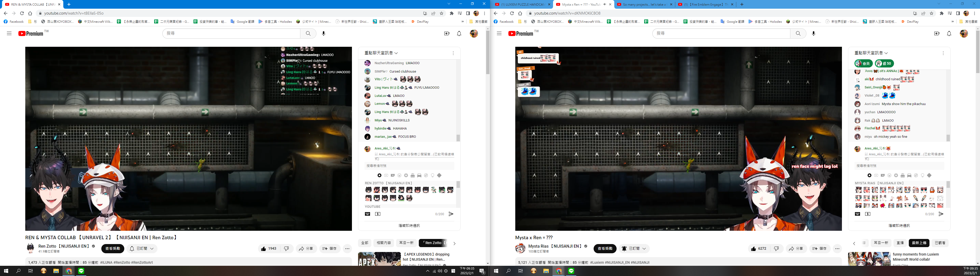Click 查看獎勵 button for Mysta Rias

pos(605,249)
